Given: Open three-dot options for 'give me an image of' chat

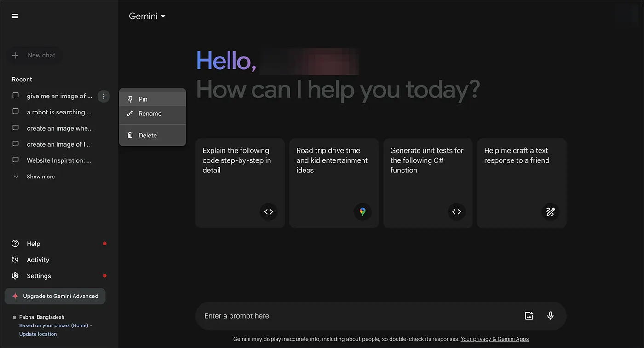Looking at the screenshot, I should tap(103, 96).
